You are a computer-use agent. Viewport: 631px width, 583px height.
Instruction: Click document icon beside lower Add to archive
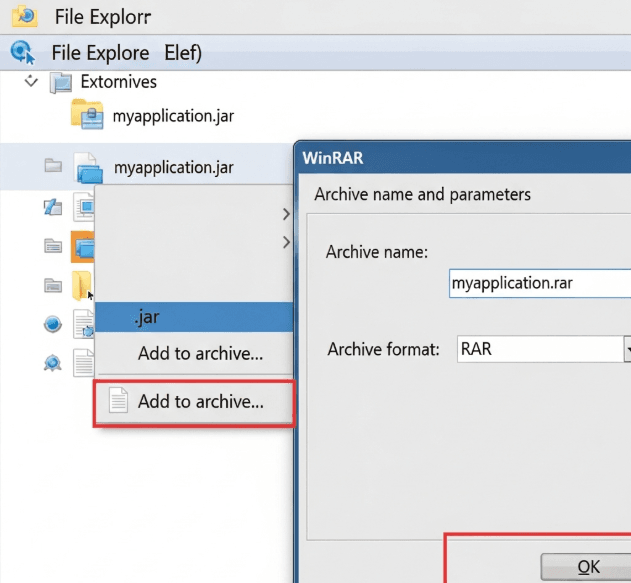[119, 400]
